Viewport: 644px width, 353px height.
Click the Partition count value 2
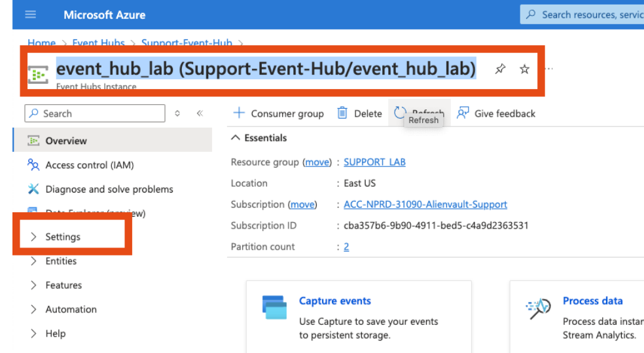click(346, 246)
